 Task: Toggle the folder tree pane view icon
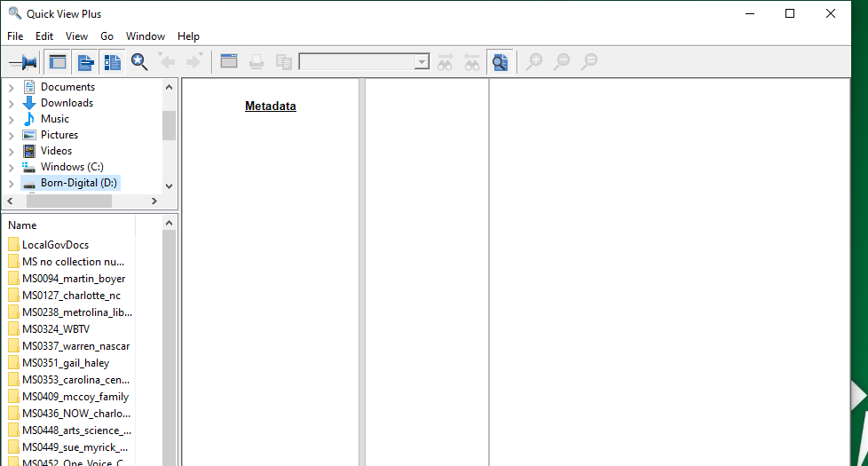tap(85, 62)
